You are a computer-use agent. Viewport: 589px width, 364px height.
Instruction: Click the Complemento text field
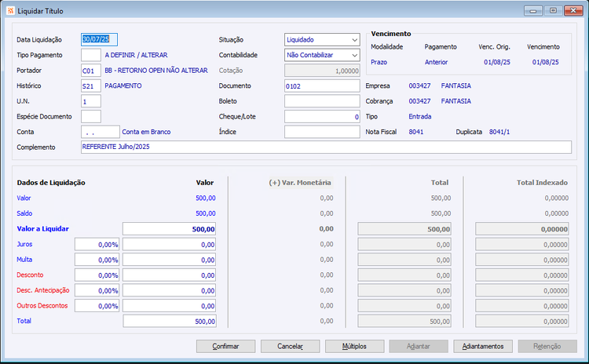click(x=326, y=147)
